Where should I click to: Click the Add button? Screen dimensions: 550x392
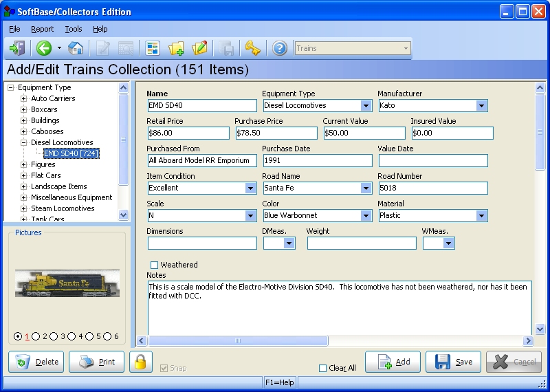pos(393,362)
